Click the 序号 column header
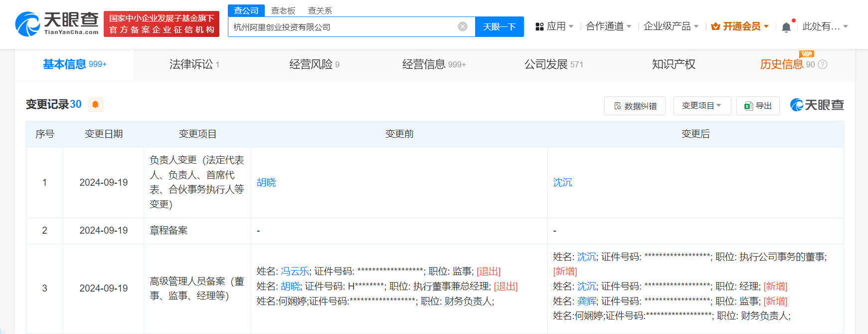Viewport: 868px width, 334px height. tap(45, 134)
